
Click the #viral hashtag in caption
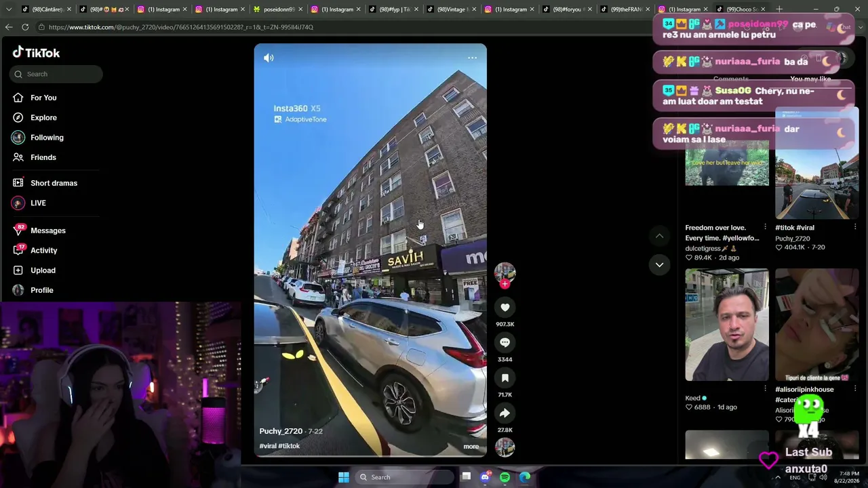click(x=268, y=446)
